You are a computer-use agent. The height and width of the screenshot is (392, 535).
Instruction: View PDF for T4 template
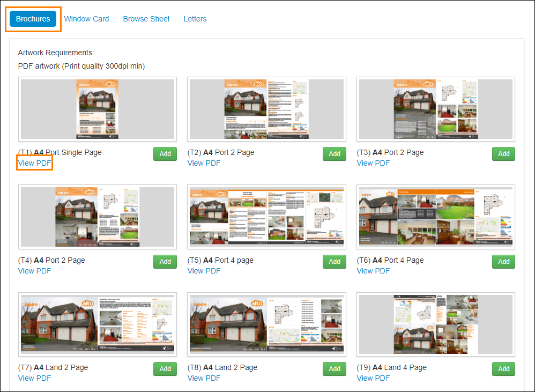point(34,271)
